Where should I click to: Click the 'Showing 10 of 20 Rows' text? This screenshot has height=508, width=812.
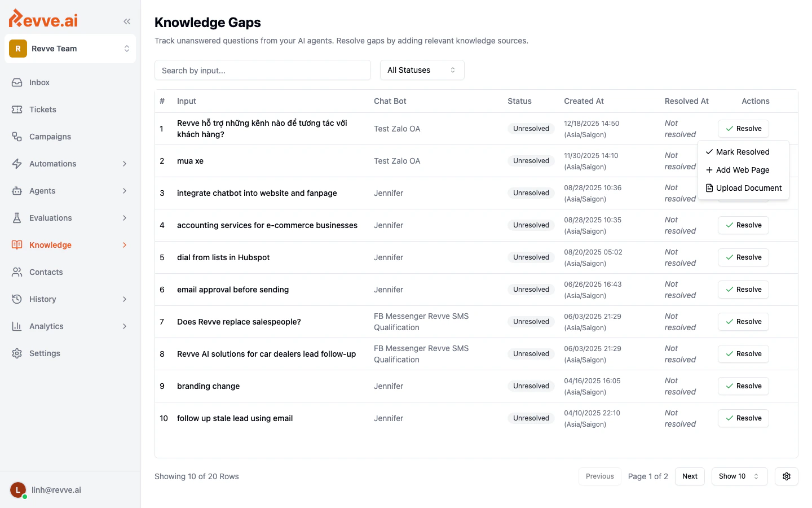(x=197, y=476)
